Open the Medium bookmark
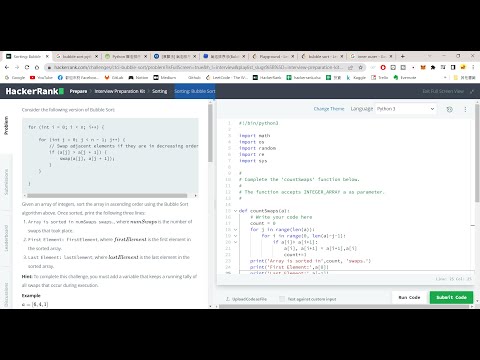The height and width of the screenshot is (360, 480). [165, 77]
